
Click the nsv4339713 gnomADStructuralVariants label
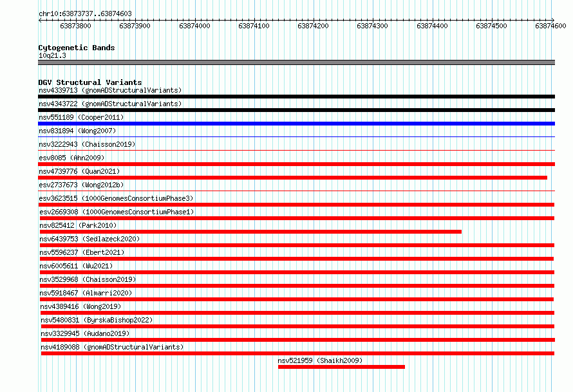coord(110,90)
